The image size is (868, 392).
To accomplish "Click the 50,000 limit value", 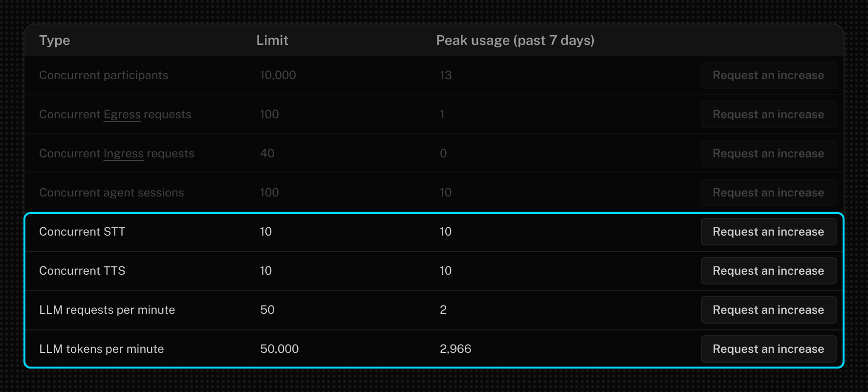I will (x=279, y=349).
